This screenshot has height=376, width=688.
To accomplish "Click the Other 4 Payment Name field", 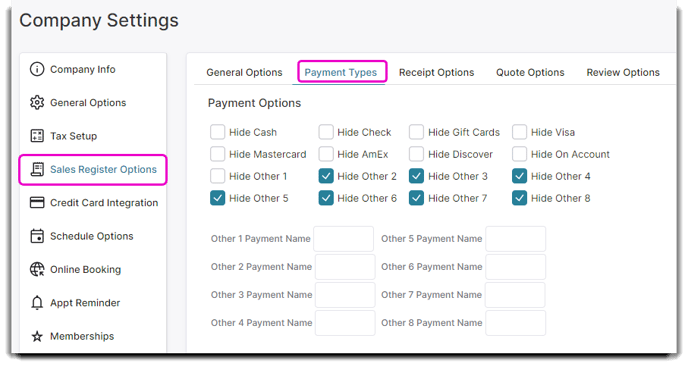I will point(345,323).
